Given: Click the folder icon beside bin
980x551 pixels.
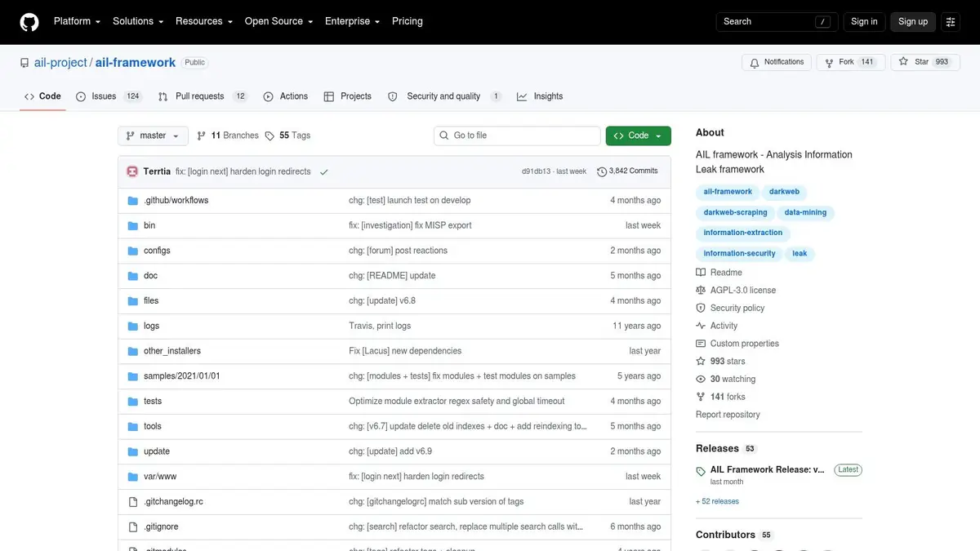Looking at the screenshot, I should pos(133,225).
